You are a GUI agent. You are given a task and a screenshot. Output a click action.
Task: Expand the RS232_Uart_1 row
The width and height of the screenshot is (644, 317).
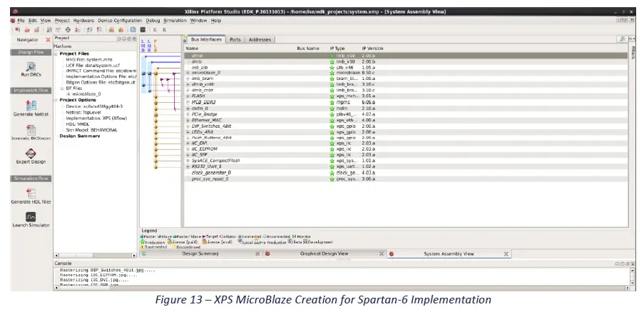pos(188,166)
